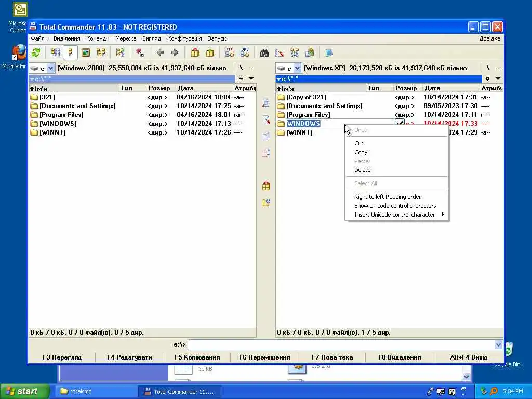Select the [321] folder in left panel
The height and width of the screenshot is (399, 532).
click(47, 97)
